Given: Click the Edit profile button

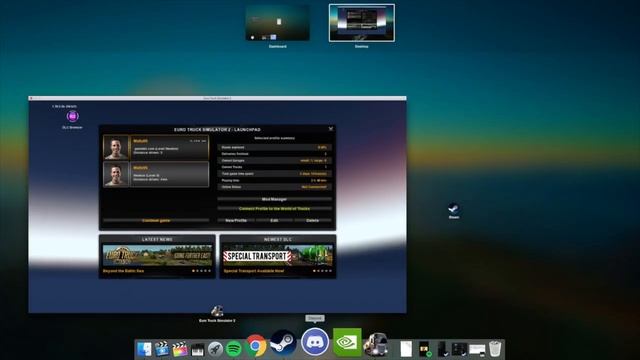Looking at the screenshot, I should click(274, 220).
